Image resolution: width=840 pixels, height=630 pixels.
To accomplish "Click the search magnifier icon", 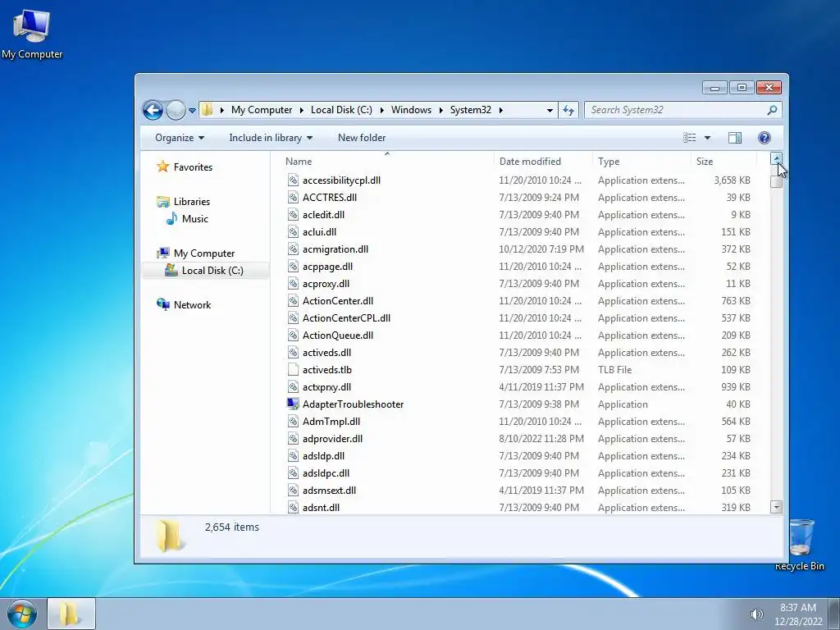I will click(772, 110).
